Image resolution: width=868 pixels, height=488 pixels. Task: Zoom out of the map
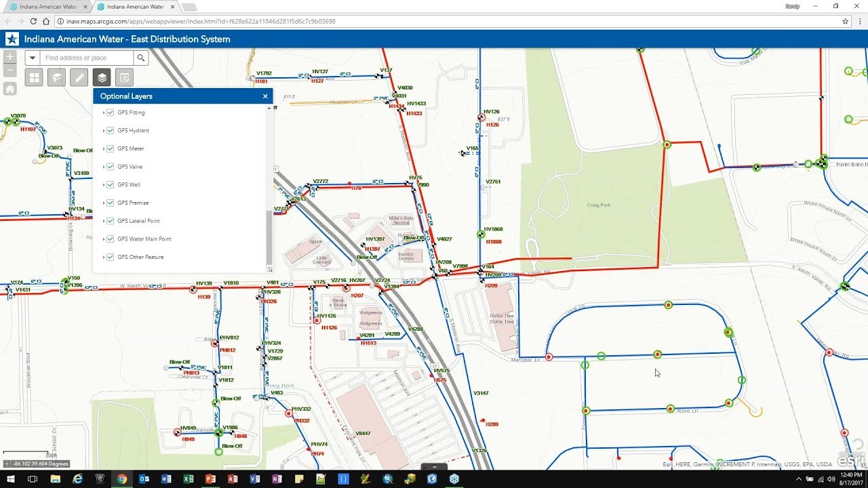tap(10, 70)
